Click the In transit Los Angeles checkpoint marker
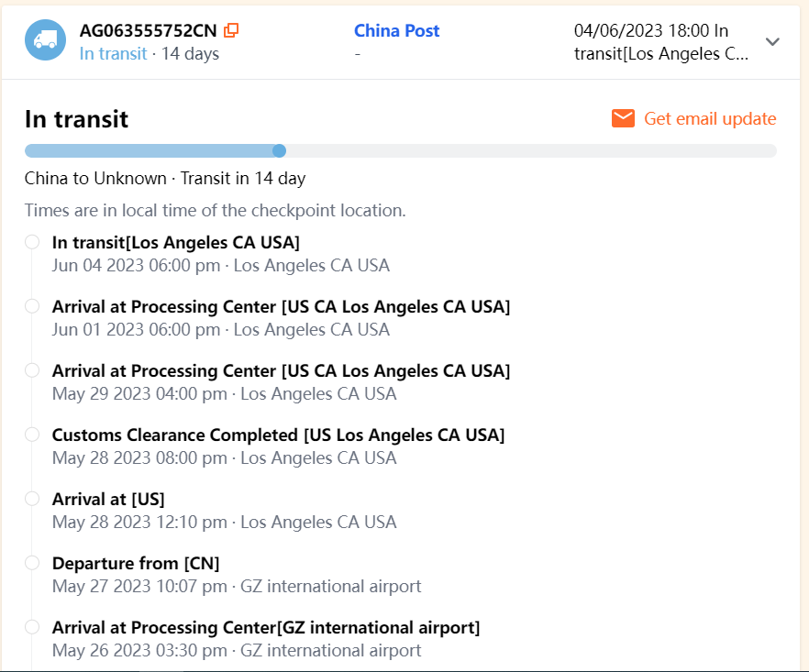 point(32,242)
